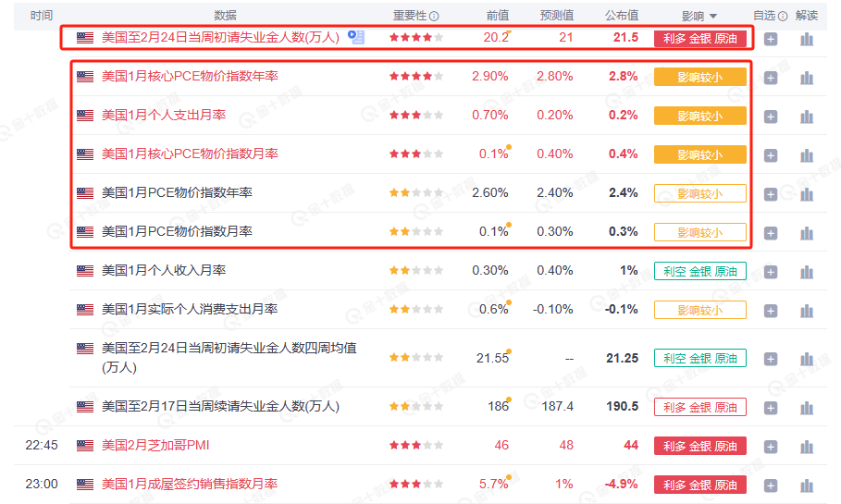
Task: Open the 影响 filter dropdown arrow
Action: tap(712, 17)
